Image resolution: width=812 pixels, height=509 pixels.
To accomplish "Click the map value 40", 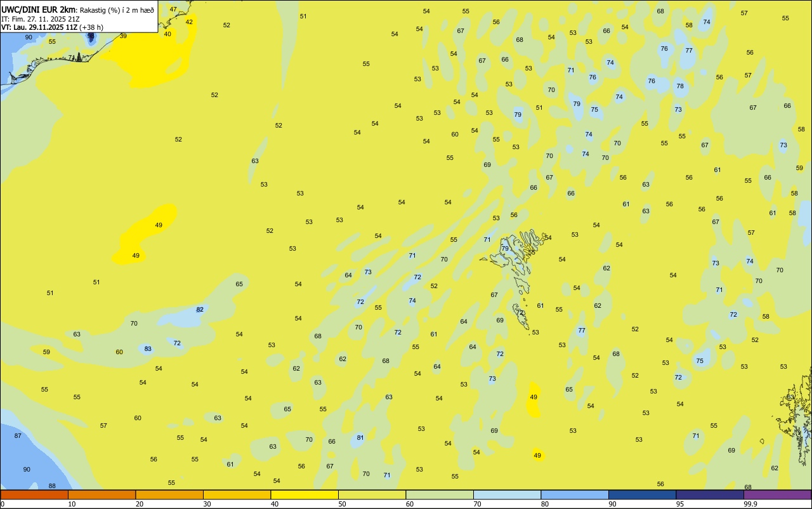I will coord(167,34).
